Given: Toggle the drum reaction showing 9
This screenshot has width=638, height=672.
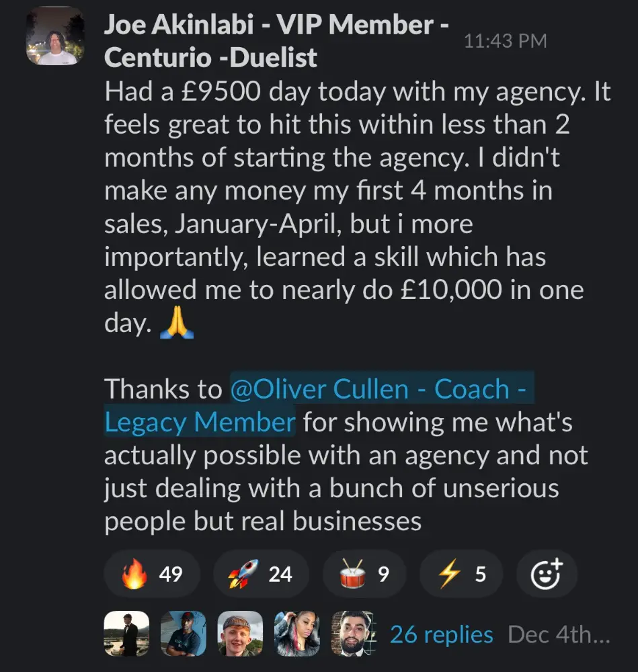Looking at the screenshot, I should point(364,574).
